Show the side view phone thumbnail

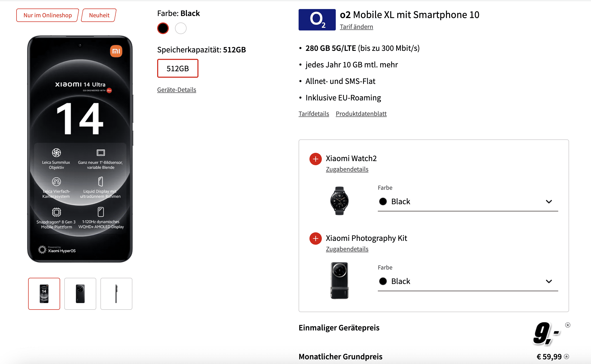(x=116, y=294)
